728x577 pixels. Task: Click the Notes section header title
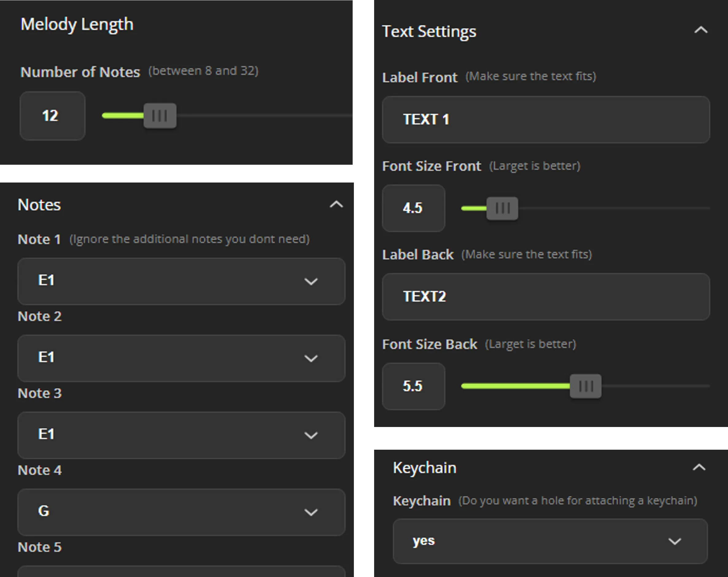tap(39, 205)
